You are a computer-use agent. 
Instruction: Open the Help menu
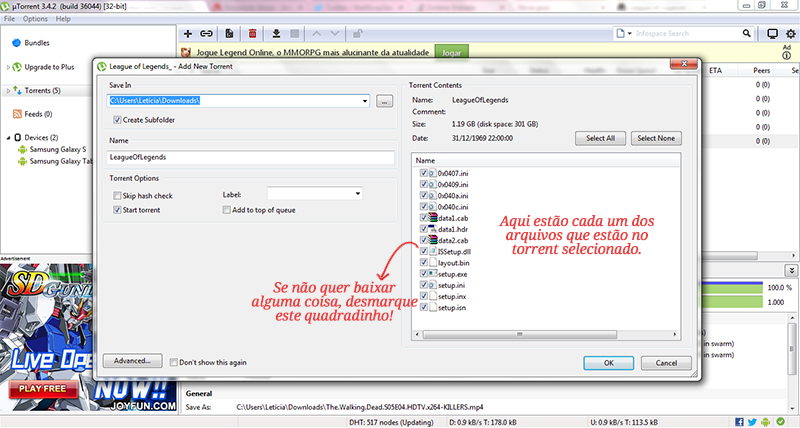click(x=63, y=19)
